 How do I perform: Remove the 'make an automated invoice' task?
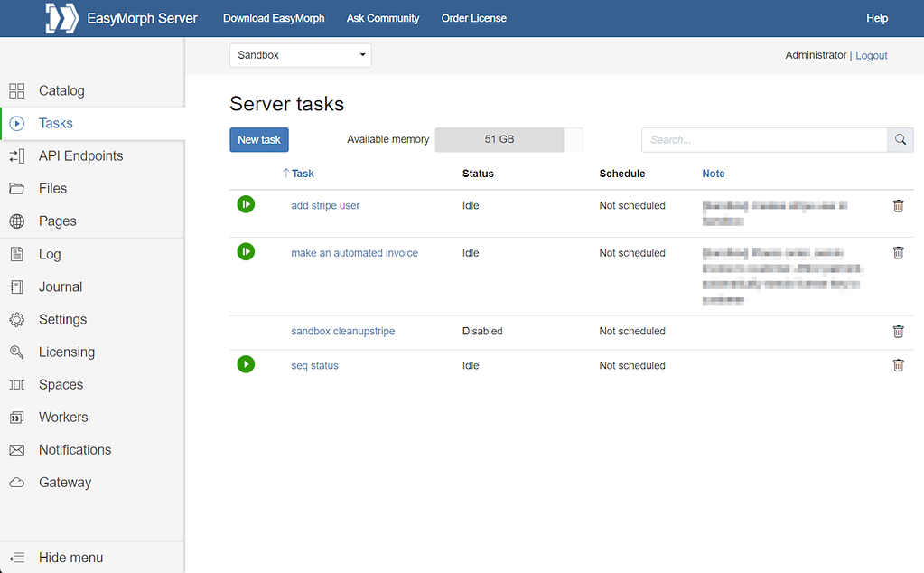click(x=898, y=253)
